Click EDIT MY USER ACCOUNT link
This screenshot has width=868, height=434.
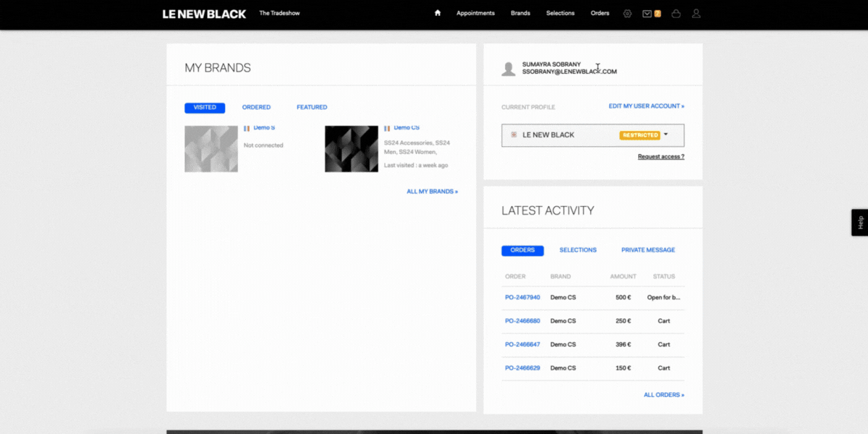tap(647, 106)
